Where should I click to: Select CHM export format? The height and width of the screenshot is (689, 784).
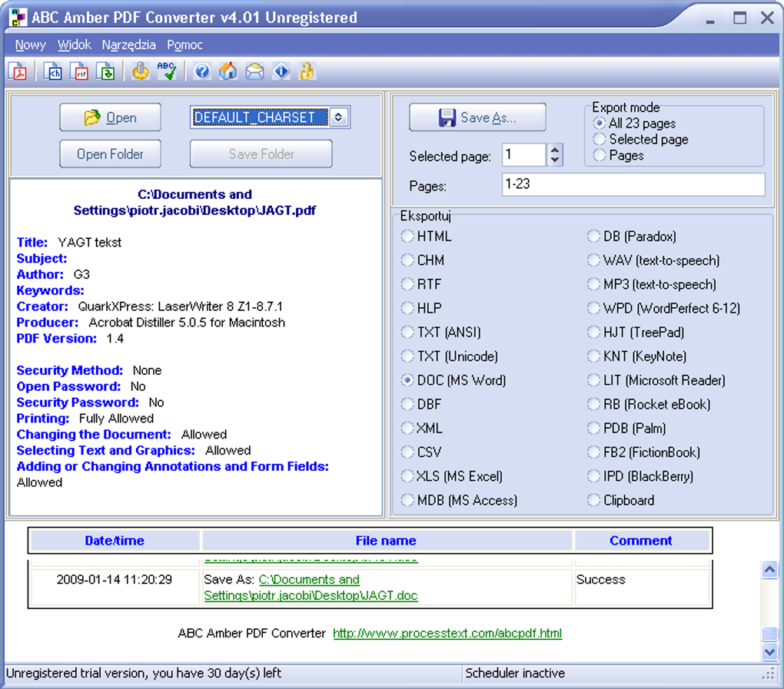coord(423,260)
